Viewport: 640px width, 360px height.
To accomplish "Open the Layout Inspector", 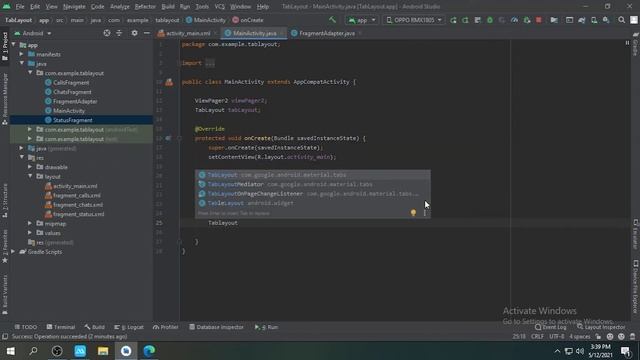I will pos(601,327).
